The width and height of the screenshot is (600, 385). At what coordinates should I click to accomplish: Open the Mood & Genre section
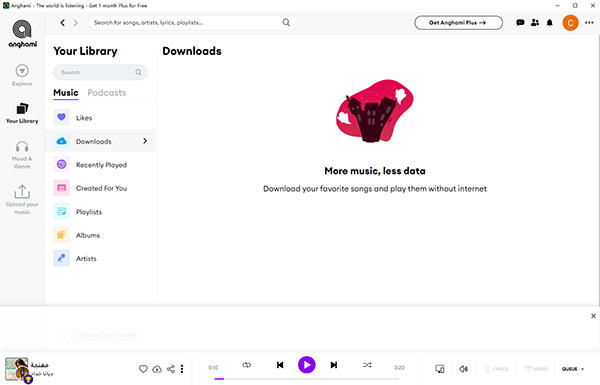tap(22, 155)
